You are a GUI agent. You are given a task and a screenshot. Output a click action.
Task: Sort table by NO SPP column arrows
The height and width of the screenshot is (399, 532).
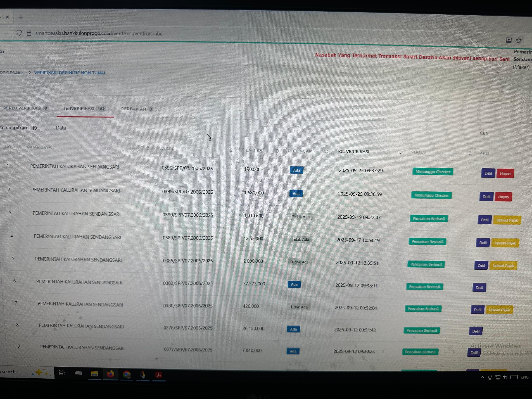click(x=231, y=150)
